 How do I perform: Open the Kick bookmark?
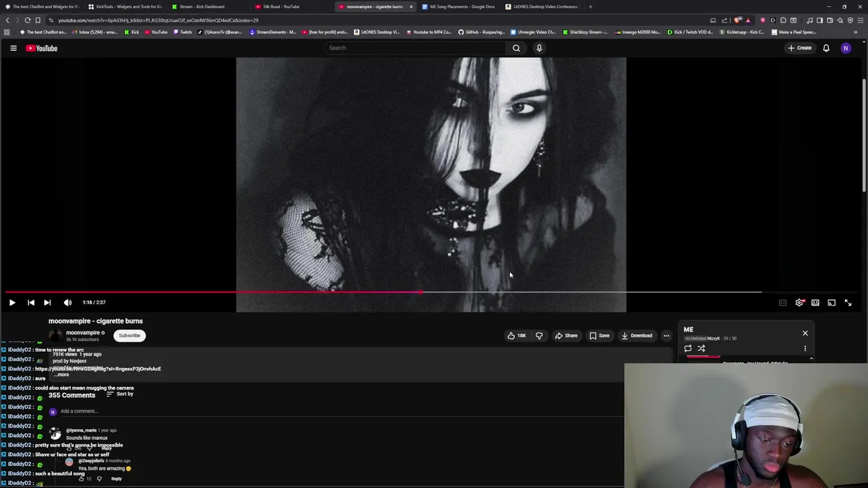point(132,32)
